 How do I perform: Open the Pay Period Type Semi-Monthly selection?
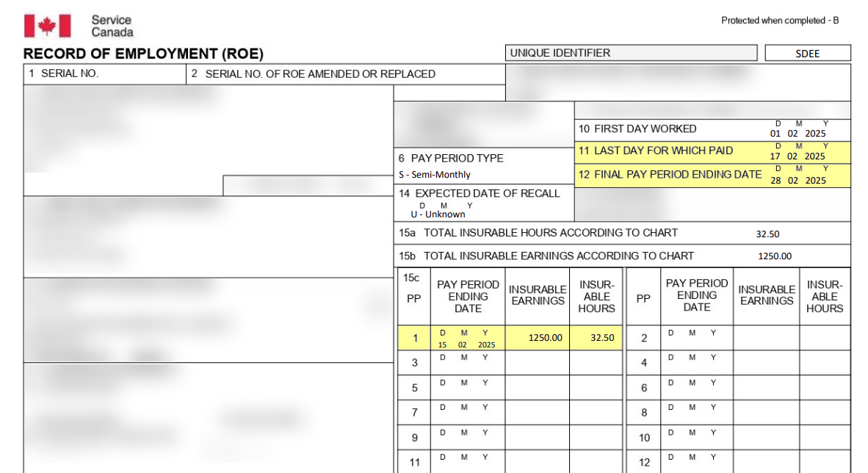[435, 175]
